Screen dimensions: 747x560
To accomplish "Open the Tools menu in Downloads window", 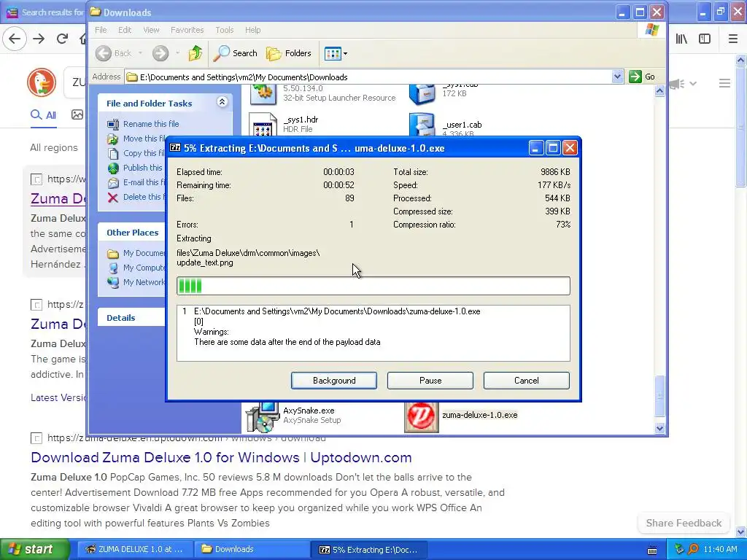I will tap(224, 30).
